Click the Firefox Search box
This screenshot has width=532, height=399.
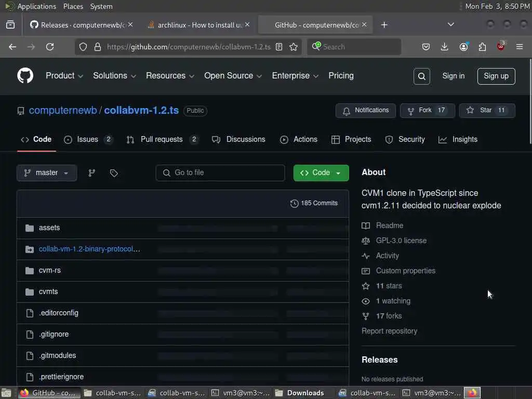coord(354,47)
